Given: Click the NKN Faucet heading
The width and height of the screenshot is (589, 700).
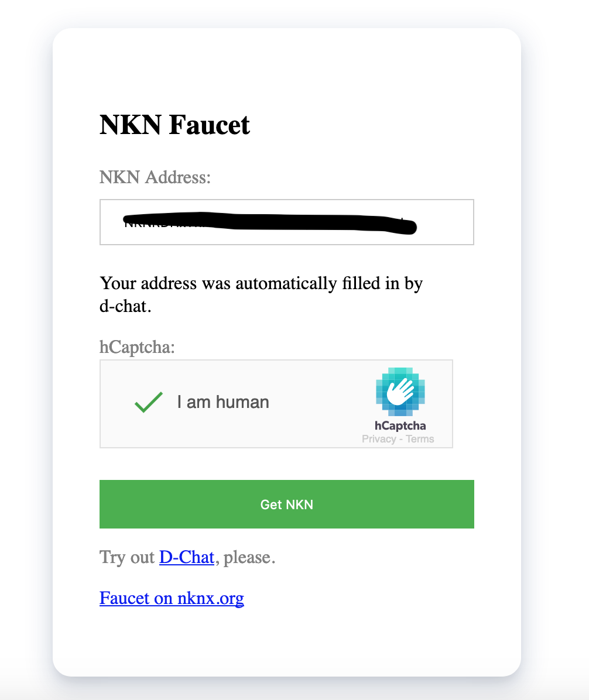Looking at the screenshot, I should 174,125.
